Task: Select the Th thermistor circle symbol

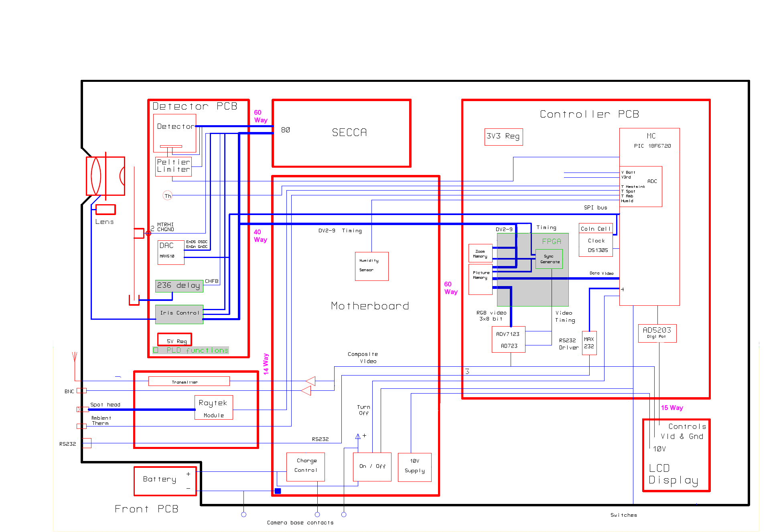Action: pyautogui.click(x=168, y=196)
